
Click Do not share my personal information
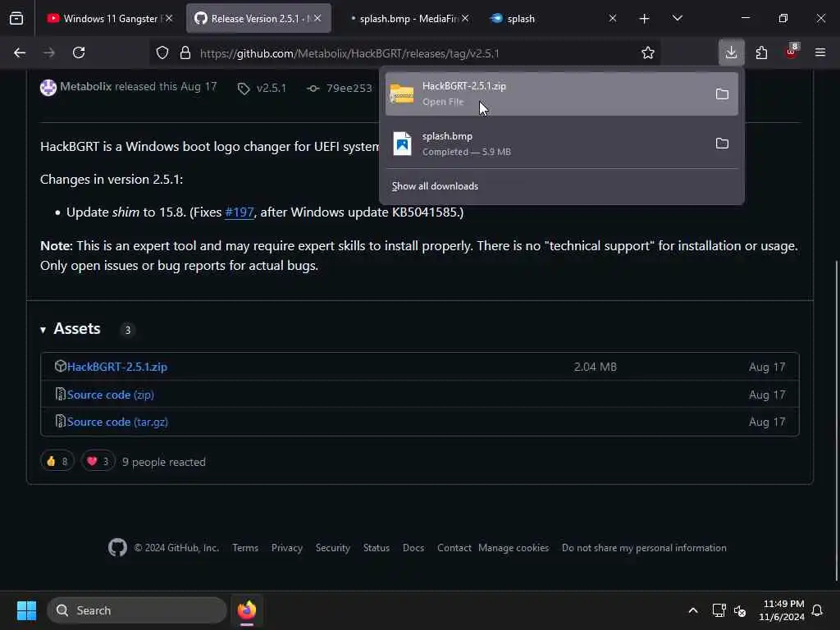pyautogui.click(x=644, y=548)
